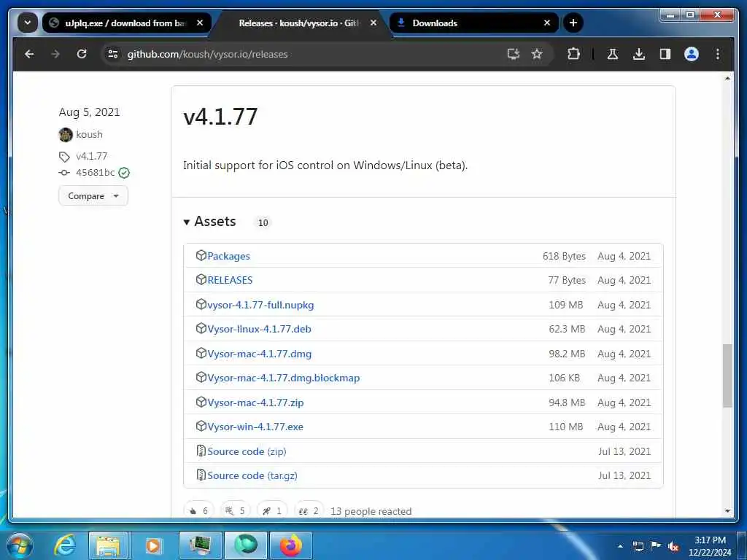Open commit 45681bc link

pos(96,172)
